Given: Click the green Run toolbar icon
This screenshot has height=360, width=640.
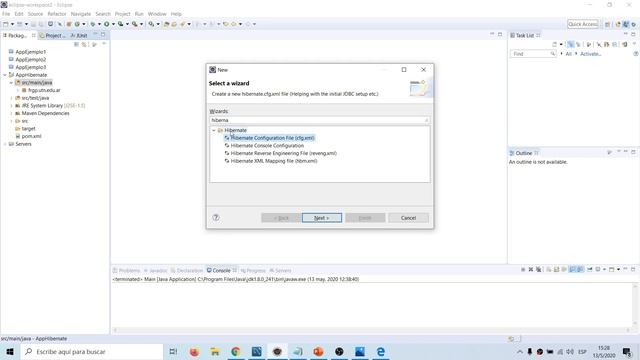Looking at the screenshot, I should [x=107, y=24].
